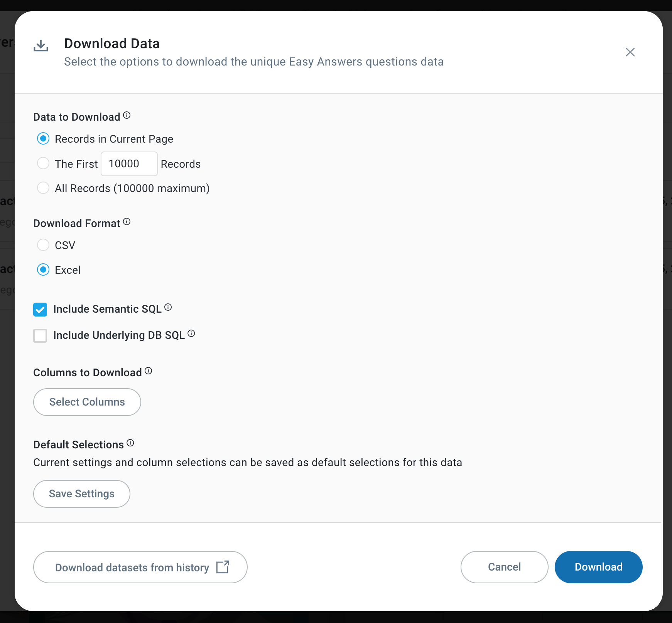Click the blue Download button
672x623 pixels.
click(598, 567)
